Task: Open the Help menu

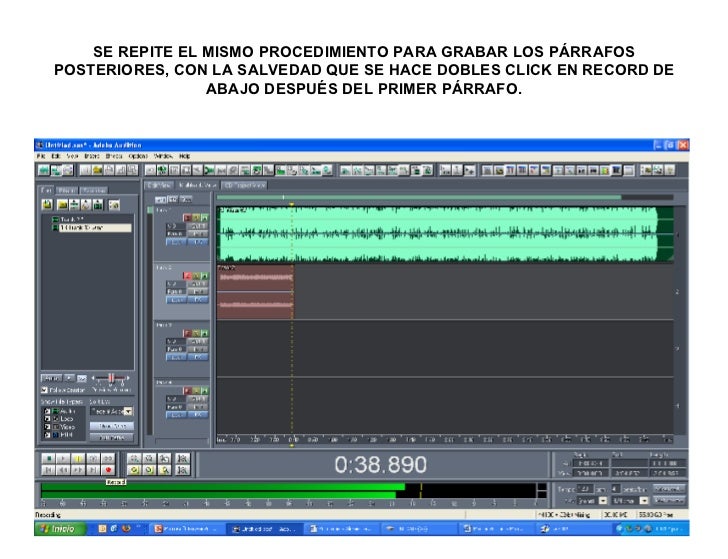Action: pos(184,156)
